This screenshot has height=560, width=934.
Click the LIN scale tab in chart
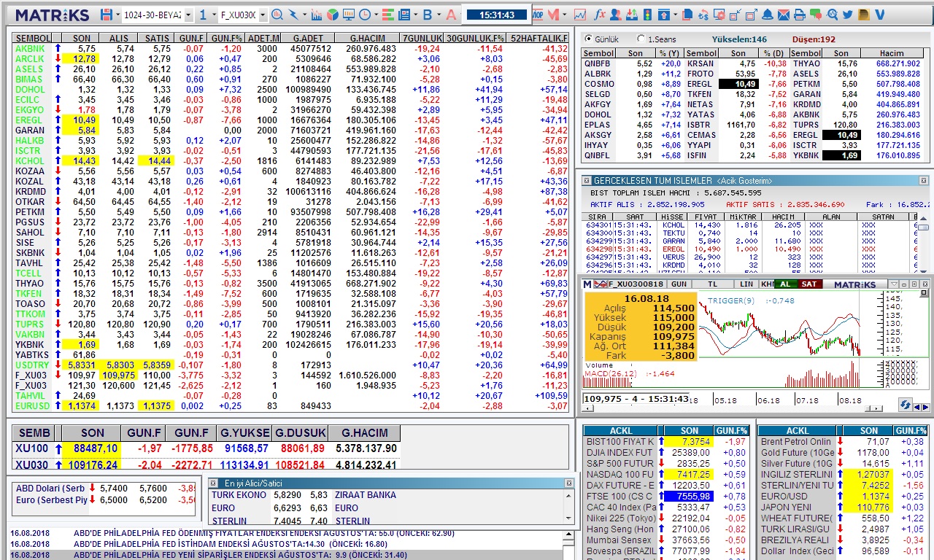point(746,284)
